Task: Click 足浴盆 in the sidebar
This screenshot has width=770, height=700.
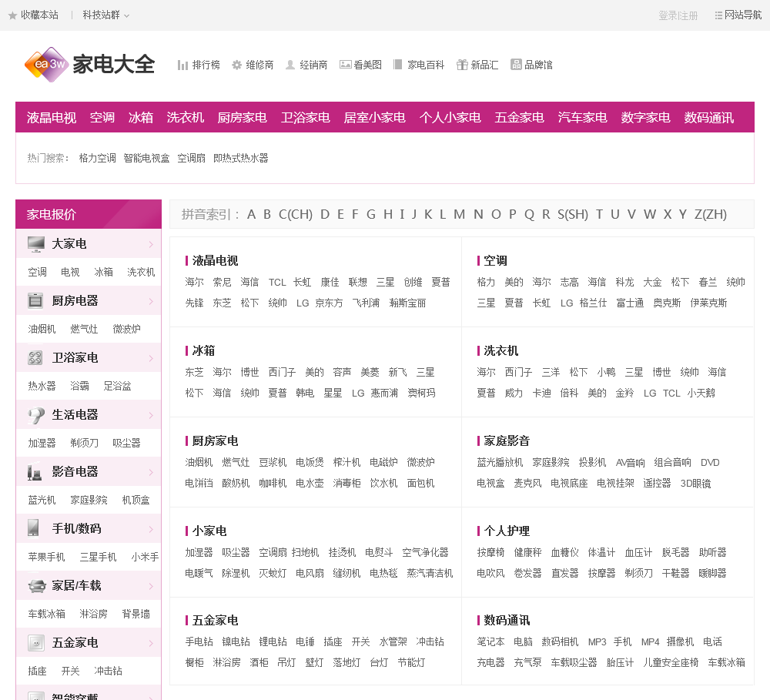Action: 117,386
